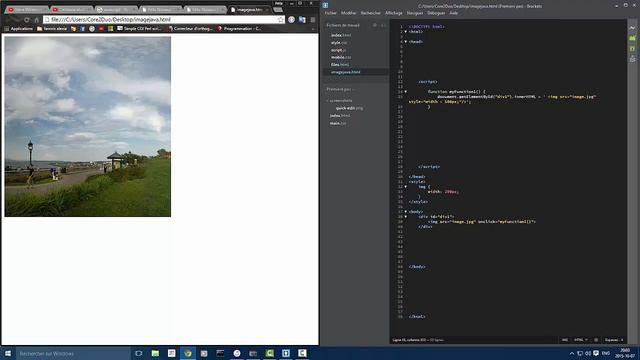Open project name dropdown in Brackets sidebar
The height and width of the screenshot is (360, 640).
(340, 89)
